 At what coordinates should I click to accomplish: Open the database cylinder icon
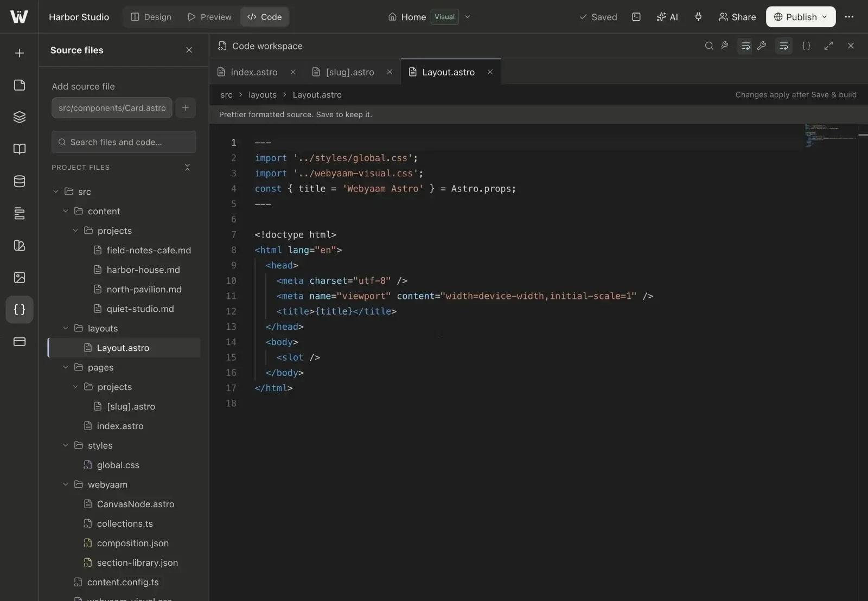20,181
